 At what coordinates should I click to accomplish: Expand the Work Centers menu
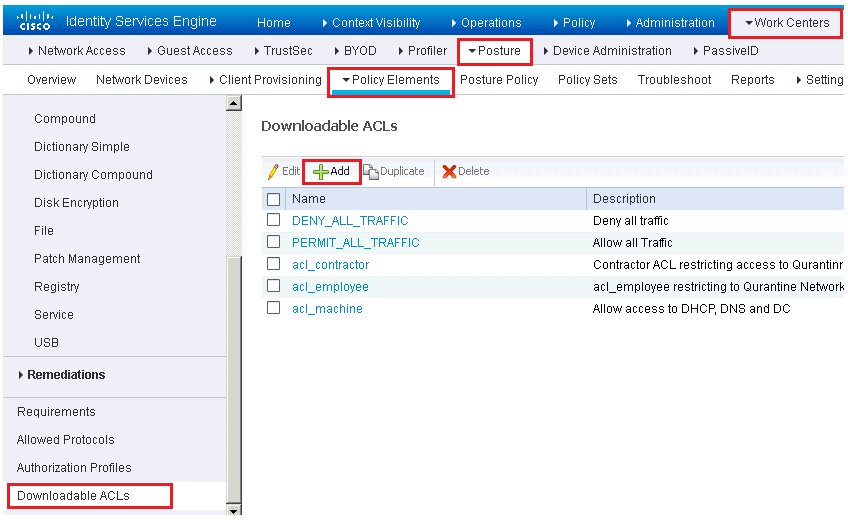pyautogui.click(x=787, y=23)
